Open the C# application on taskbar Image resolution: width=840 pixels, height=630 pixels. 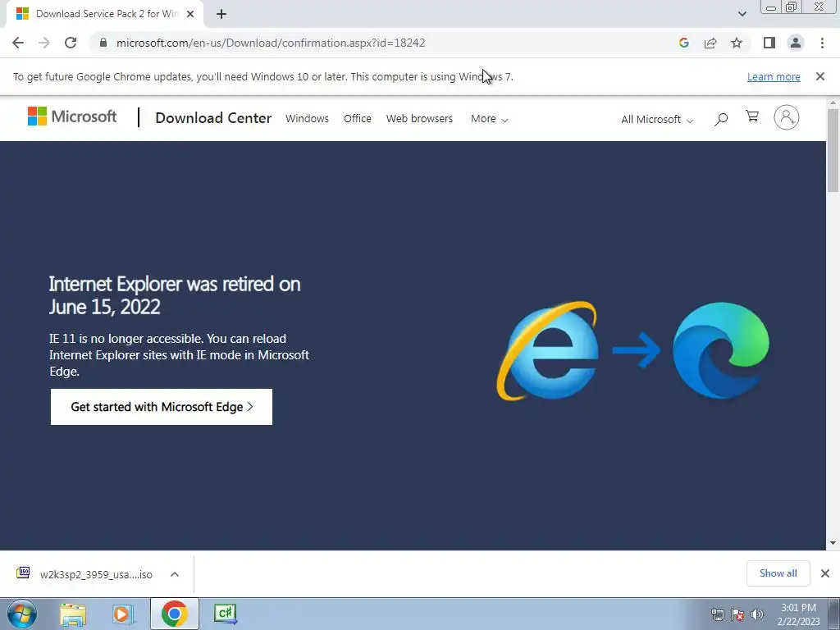coord(225,614)
